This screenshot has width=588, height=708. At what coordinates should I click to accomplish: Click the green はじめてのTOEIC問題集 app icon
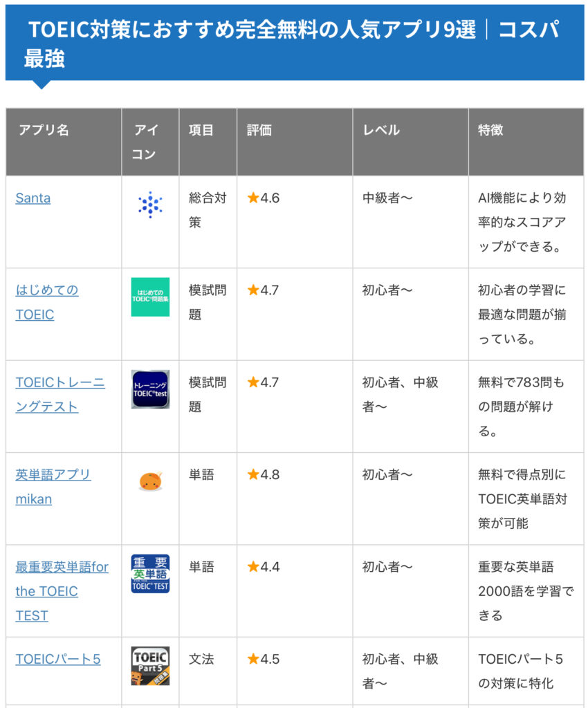click(150, 297)
